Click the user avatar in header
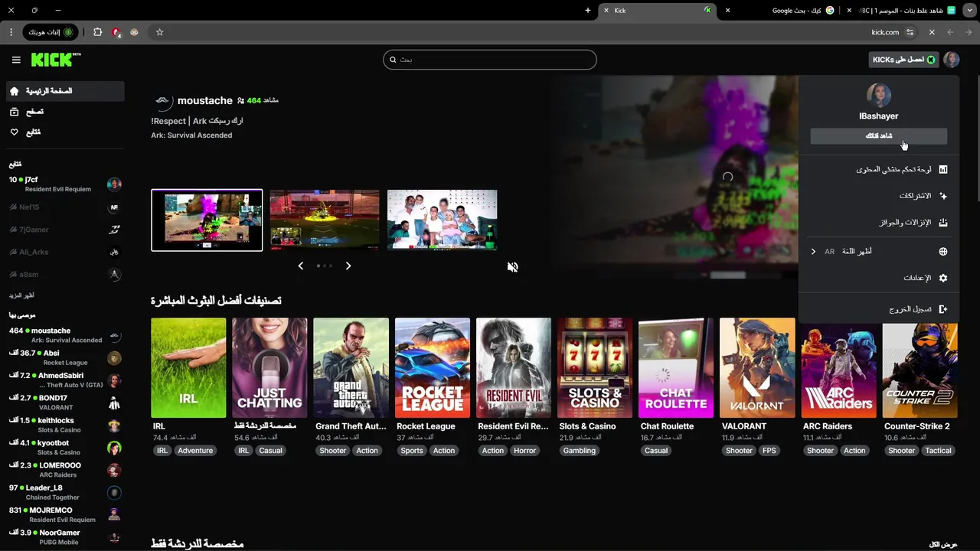 [952, 60]
